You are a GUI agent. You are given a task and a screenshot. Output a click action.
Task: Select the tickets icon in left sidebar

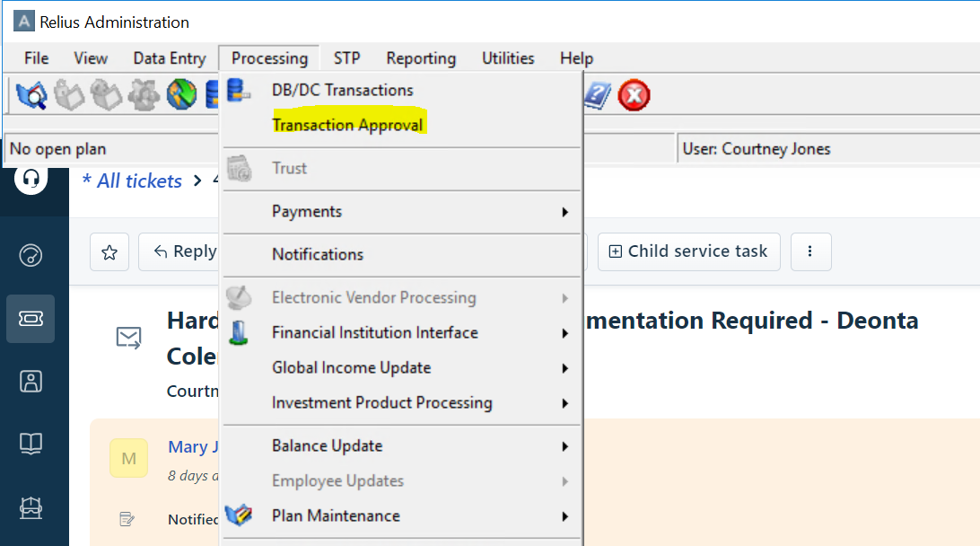tap(31, 319)
